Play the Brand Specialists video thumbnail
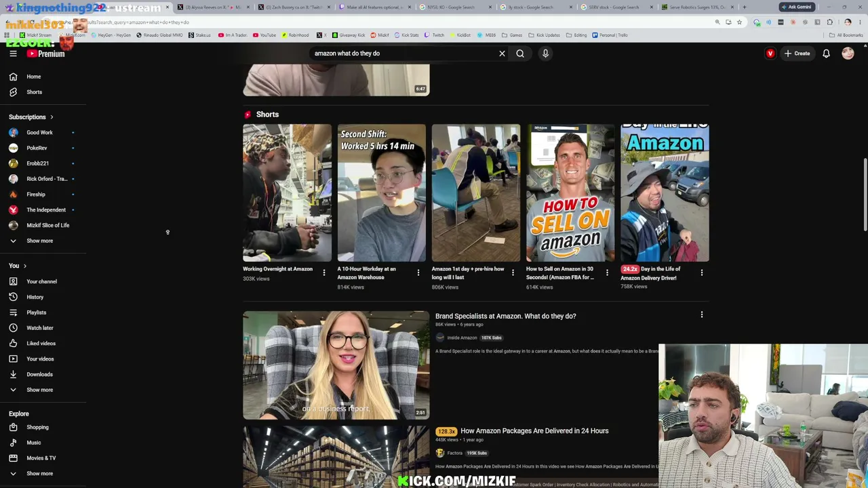This screenshot has height=488, width=868. pyautogui.click(x=336, y=365)
